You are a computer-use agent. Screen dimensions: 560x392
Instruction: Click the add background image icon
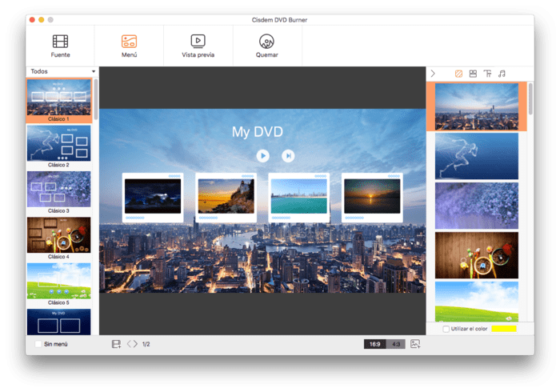click(x=415, y=344)
